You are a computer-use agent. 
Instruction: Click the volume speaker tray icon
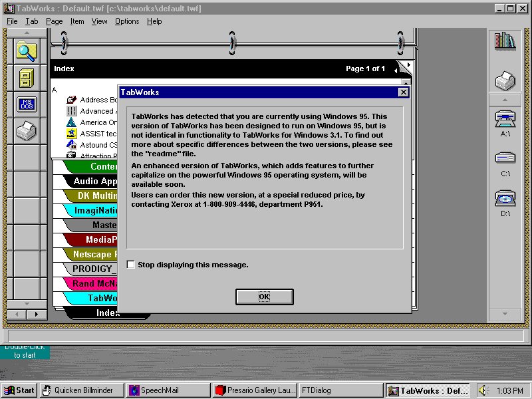coord(483,390)
